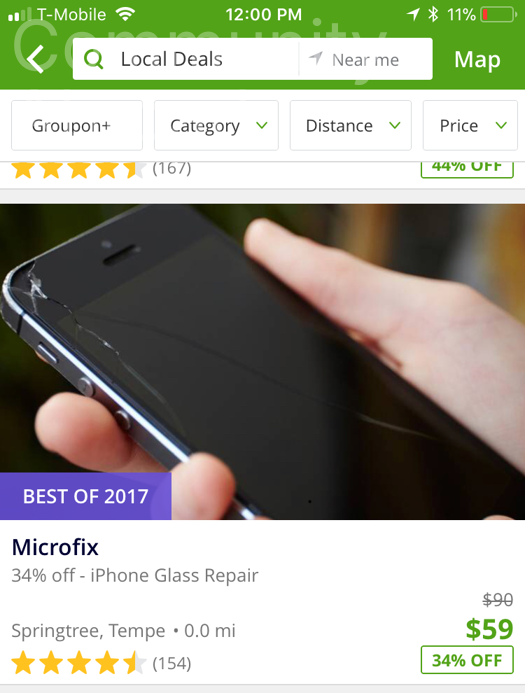Open the Price filter dropdown
The width and height of the screenshot is (525, 693).
point(470,126)
